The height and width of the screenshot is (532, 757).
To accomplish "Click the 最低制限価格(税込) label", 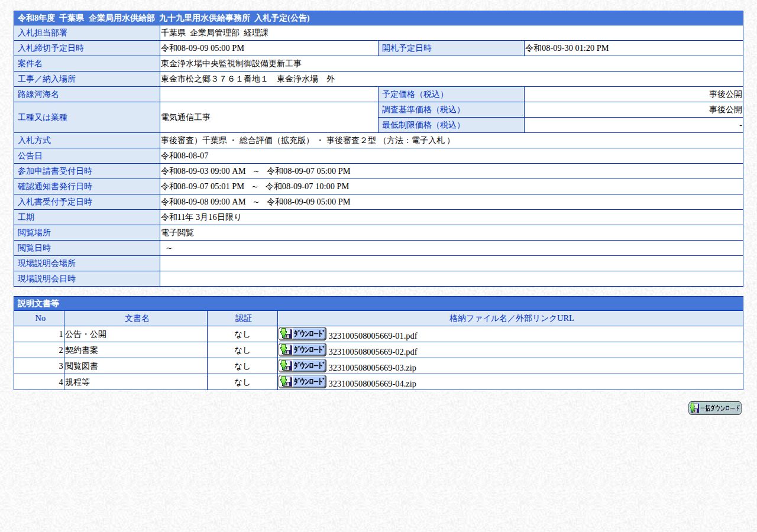I will tap(451, 125).
